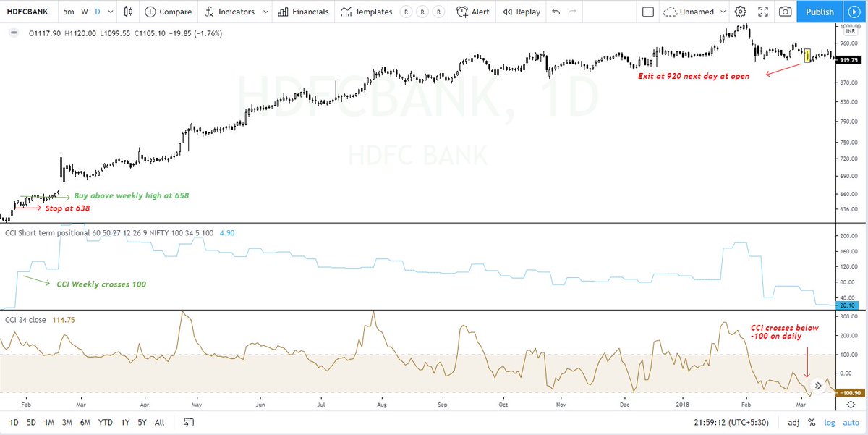The width and height of the screenshot is (868, 435).
Task: Click the 919.75 last price label
Action: coord(848,61)
